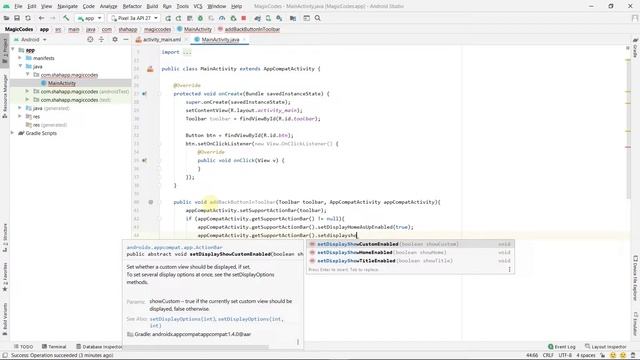
Task: Expand the Gradle Scripts node
Action: pos(13,133)
